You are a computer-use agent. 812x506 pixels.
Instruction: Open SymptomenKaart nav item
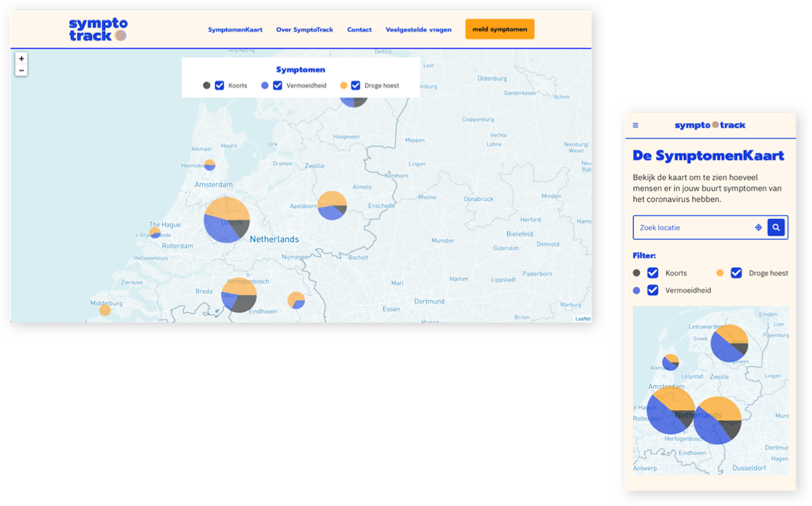[x=235, y=30]
